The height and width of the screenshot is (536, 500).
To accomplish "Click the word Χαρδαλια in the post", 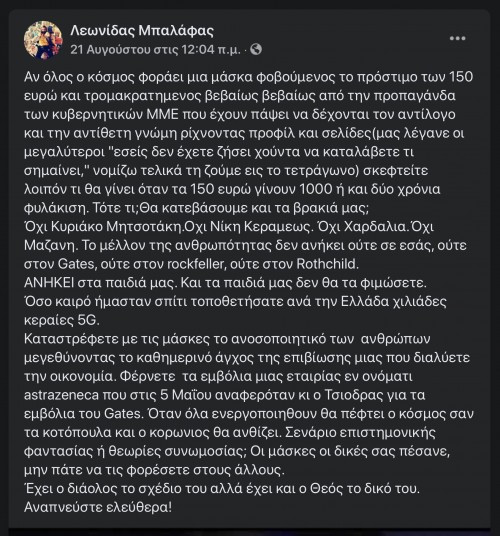I will coord(374,227).
